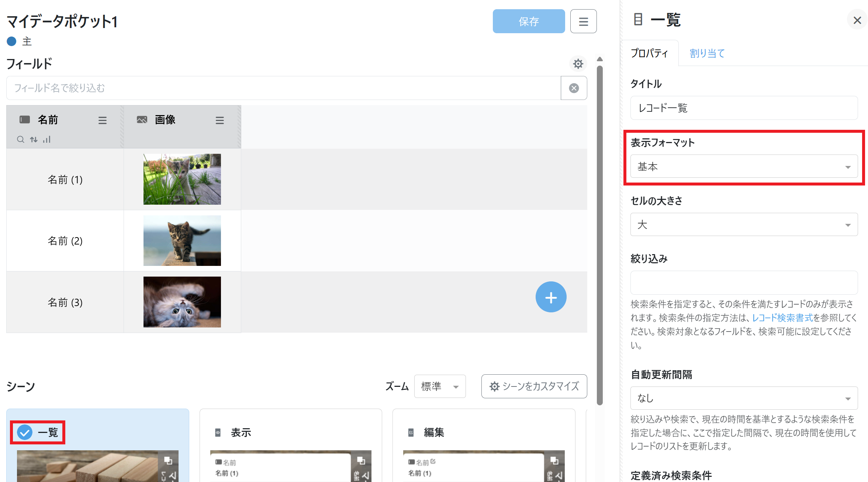The height and width of the screenshot is (482, 868).
Task: Switch to the 割り当て tab
Action: (x=707, y=53)
